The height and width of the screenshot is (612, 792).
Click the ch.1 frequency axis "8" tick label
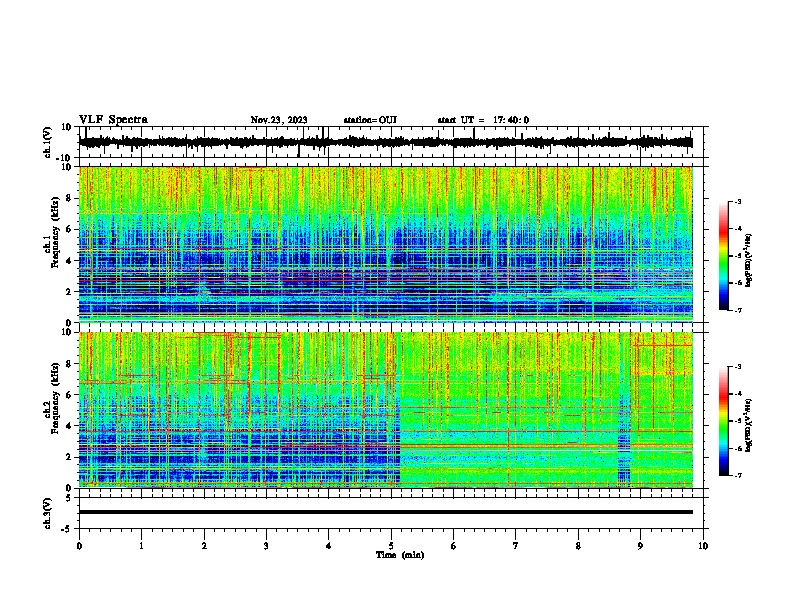point(70,198)
